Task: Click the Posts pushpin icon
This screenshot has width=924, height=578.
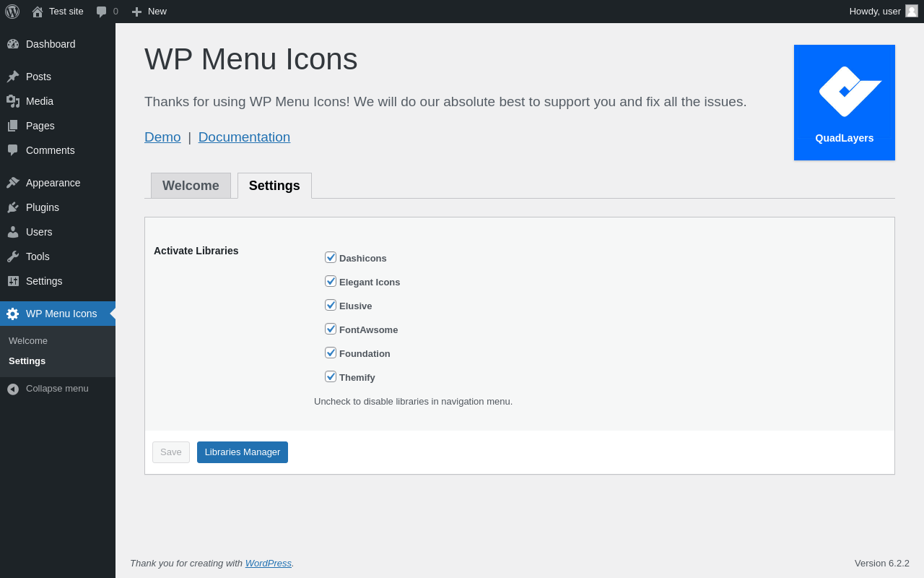Action: (13, 77)
